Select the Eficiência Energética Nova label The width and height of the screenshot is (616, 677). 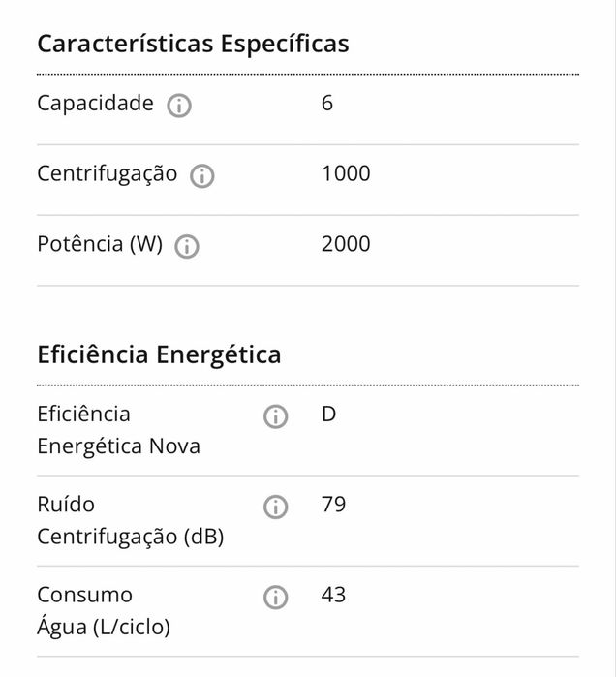(x=118, y=430)
